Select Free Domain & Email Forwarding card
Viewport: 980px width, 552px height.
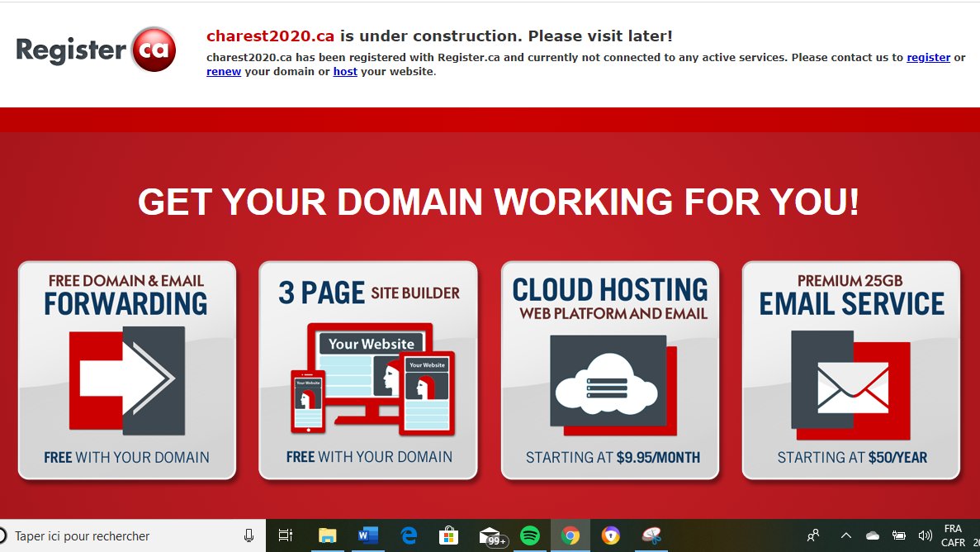(127, 370)
